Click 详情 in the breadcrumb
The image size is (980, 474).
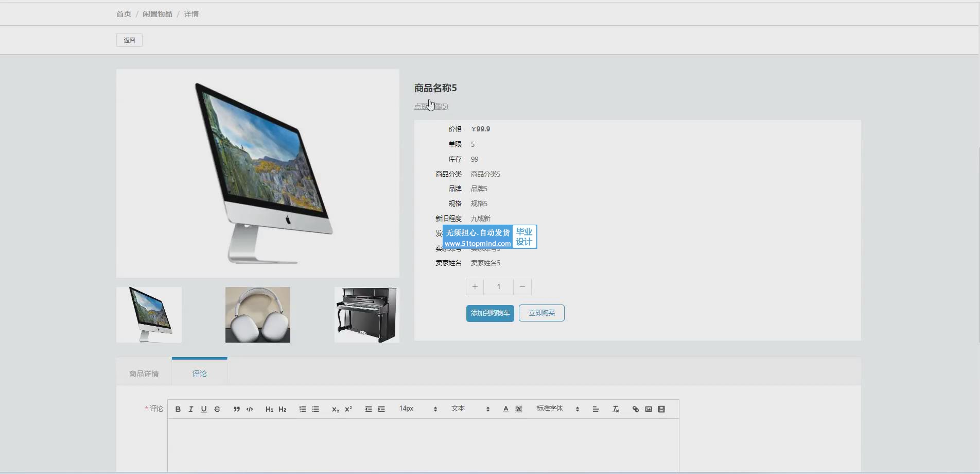pos(191,14)
